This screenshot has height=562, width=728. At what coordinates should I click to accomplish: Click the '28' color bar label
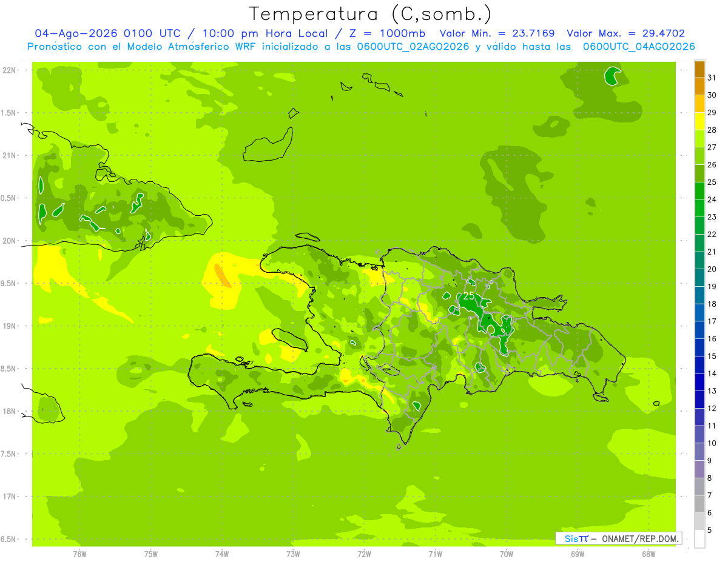click(x=712, y=130)
